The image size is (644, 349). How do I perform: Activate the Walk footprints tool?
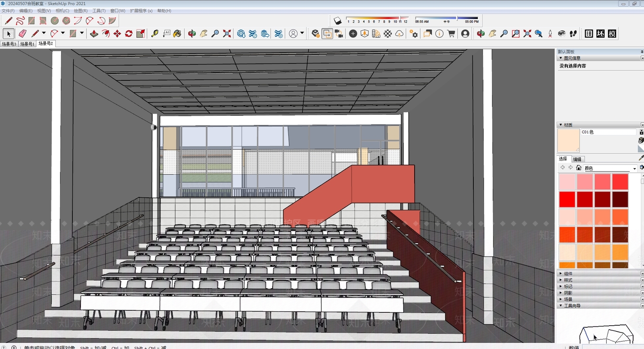(x=573, y=34)
